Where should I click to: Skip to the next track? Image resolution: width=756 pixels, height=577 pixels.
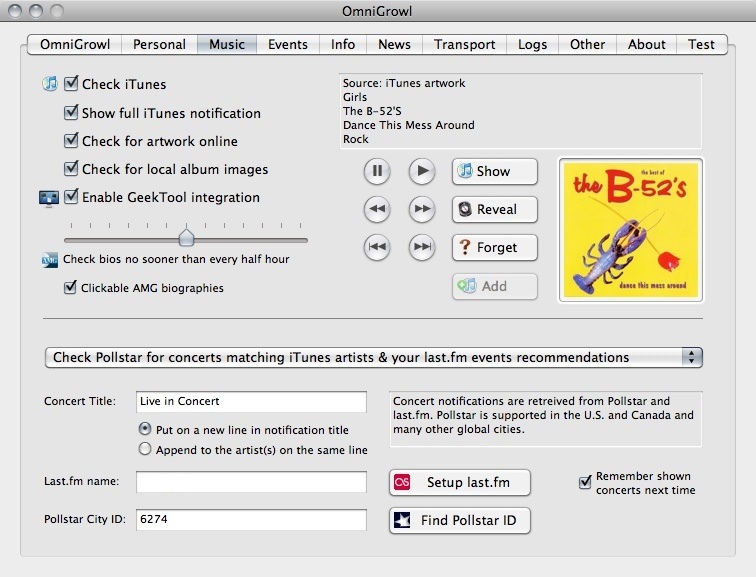click(423, 247)
